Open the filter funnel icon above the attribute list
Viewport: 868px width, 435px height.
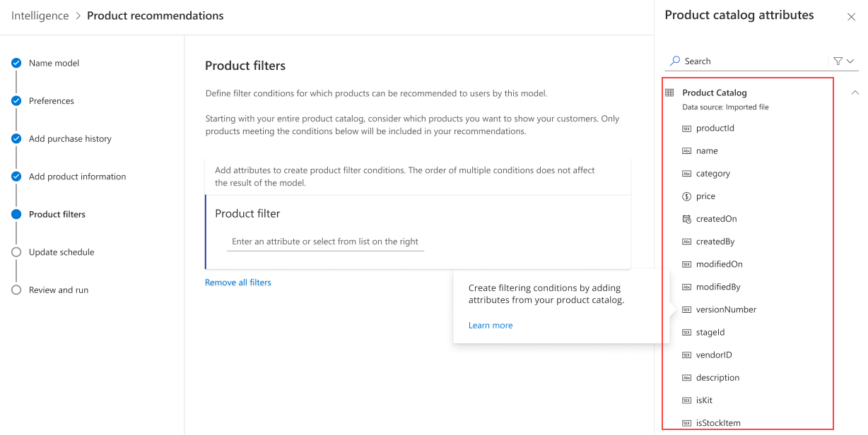pyautogui.click(x=838, y=61)
